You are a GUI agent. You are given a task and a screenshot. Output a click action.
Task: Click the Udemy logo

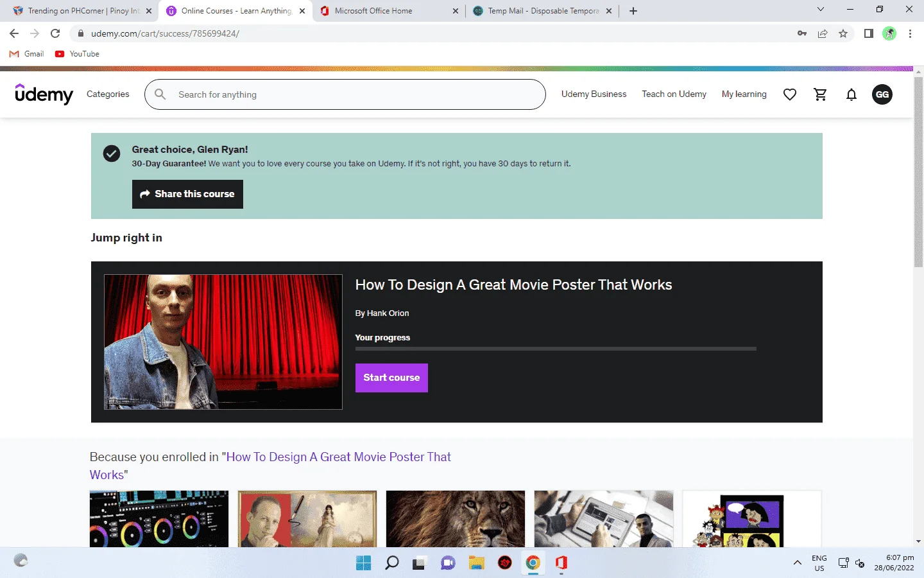[x=44, y=94]
